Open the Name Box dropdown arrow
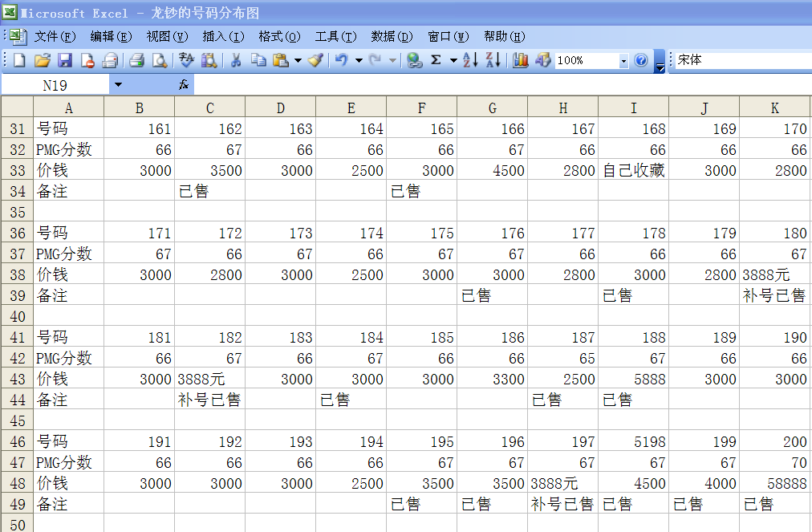 (118, 84)
